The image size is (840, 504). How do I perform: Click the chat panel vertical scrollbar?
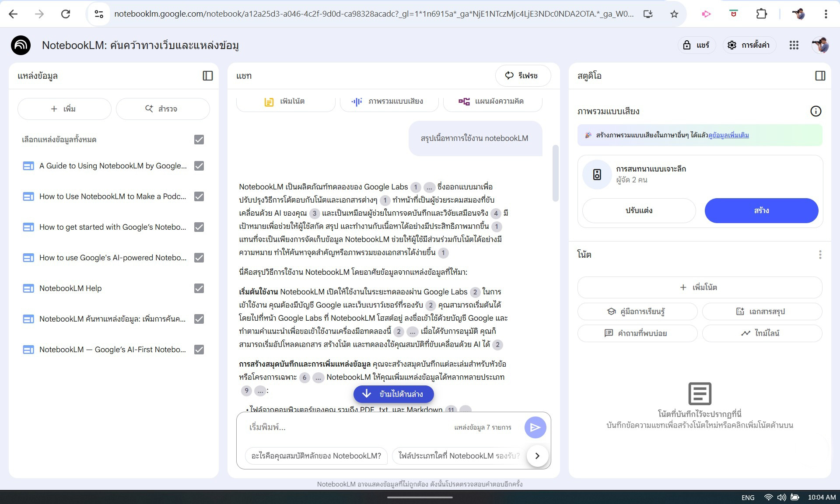point(556,173)
